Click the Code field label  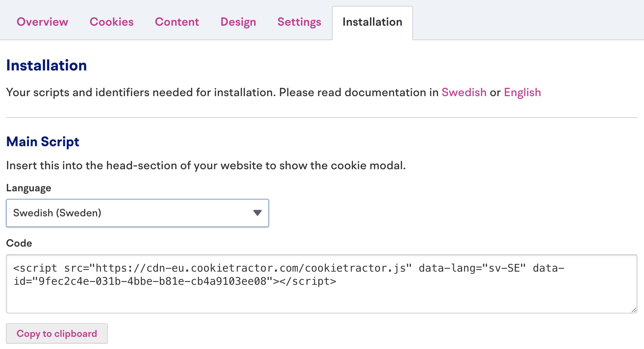19,243
